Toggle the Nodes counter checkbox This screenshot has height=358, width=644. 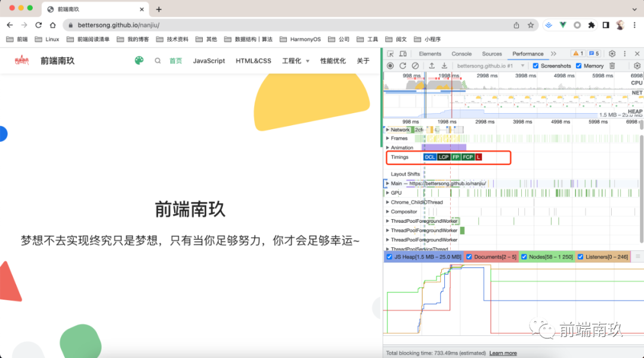click(x=524, y=257)
